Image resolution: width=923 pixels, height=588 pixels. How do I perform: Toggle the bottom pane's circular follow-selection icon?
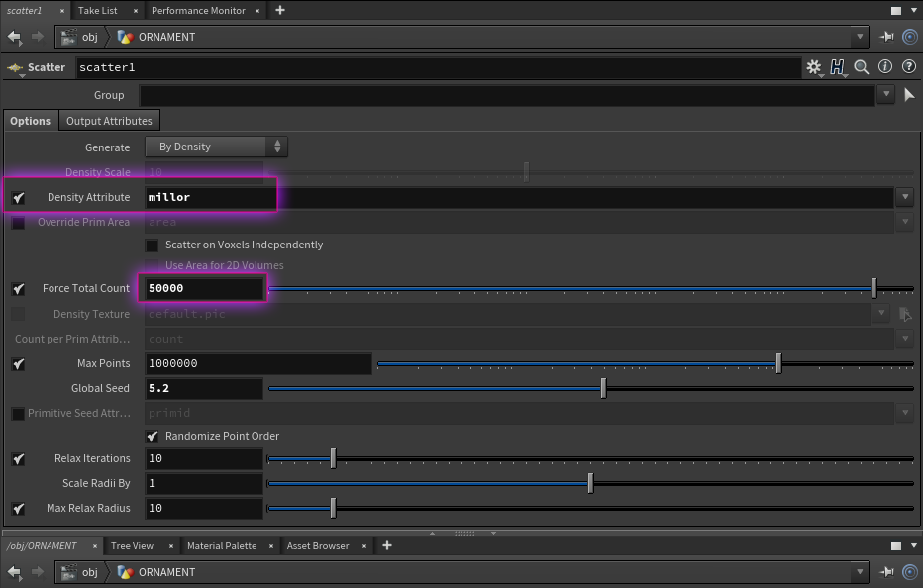[910, 572]
